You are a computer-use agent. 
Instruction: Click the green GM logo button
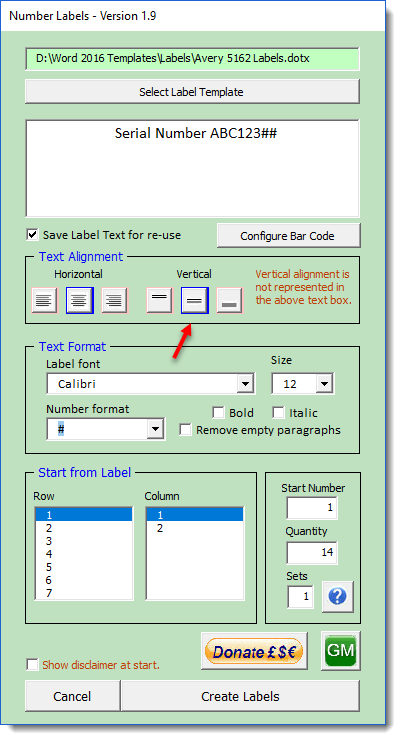(x=341, y=651)
